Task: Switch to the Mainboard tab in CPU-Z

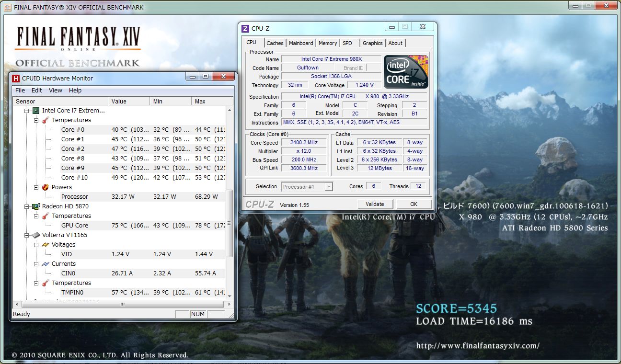Action: [301, 43]
